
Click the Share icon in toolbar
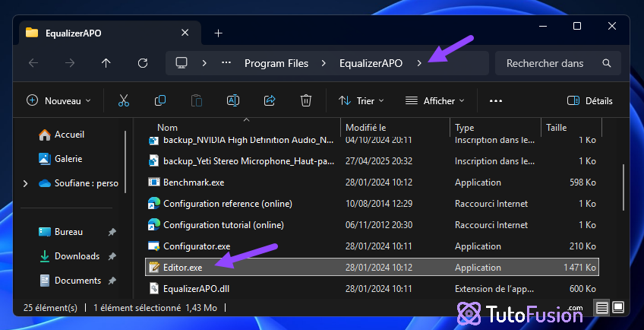[270, 100]
